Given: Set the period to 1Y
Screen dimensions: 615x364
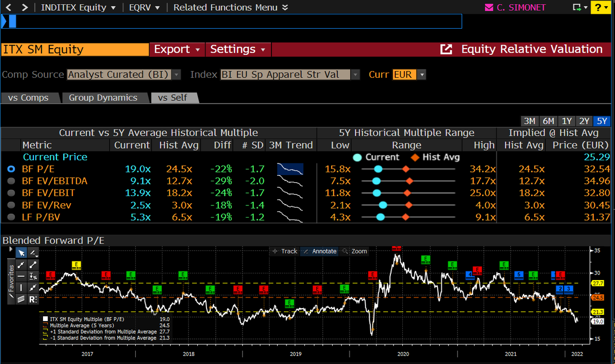Looking at the screenshot, I should 567,121.
